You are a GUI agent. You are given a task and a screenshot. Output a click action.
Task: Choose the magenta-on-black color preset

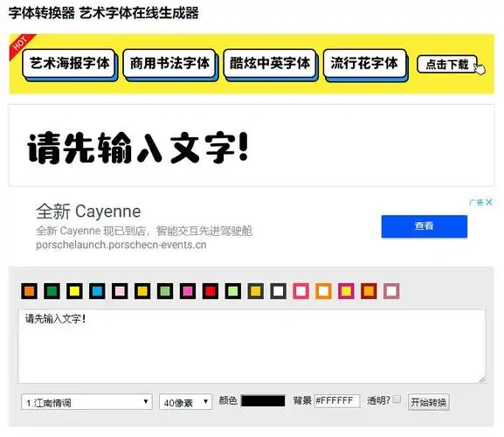[x=188, y=291]
